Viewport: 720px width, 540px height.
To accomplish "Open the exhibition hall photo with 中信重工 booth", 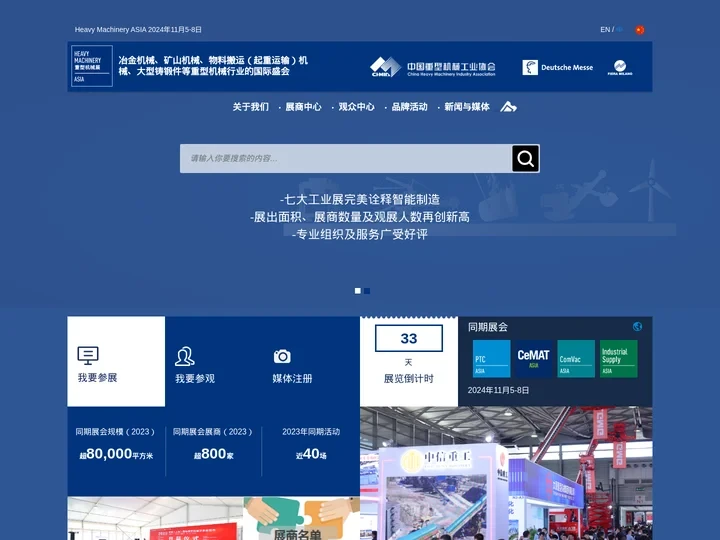I will coord(506,473).
